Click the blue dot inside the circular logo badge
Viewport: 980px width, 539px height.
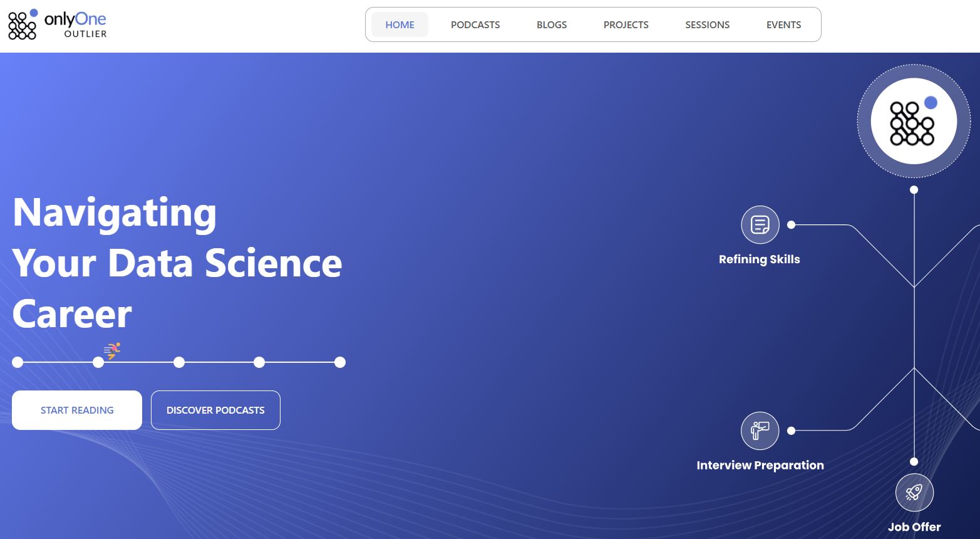point(931,102)
